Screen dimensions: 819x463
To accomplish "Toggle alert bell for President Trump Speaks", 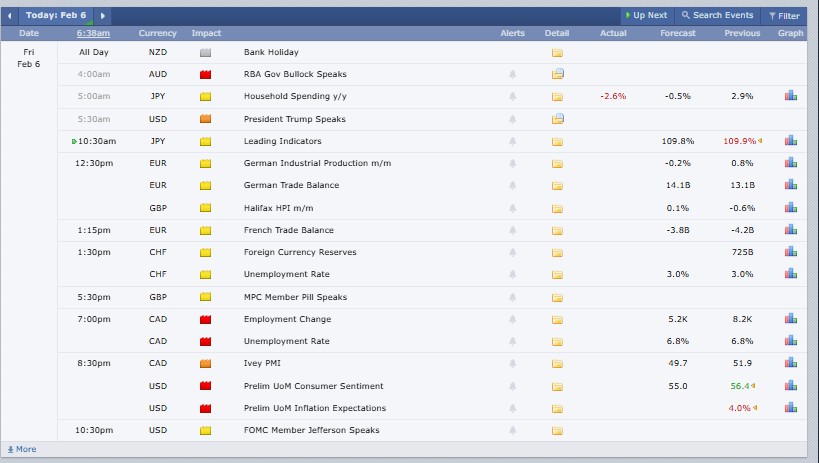I will coord(513,119).
